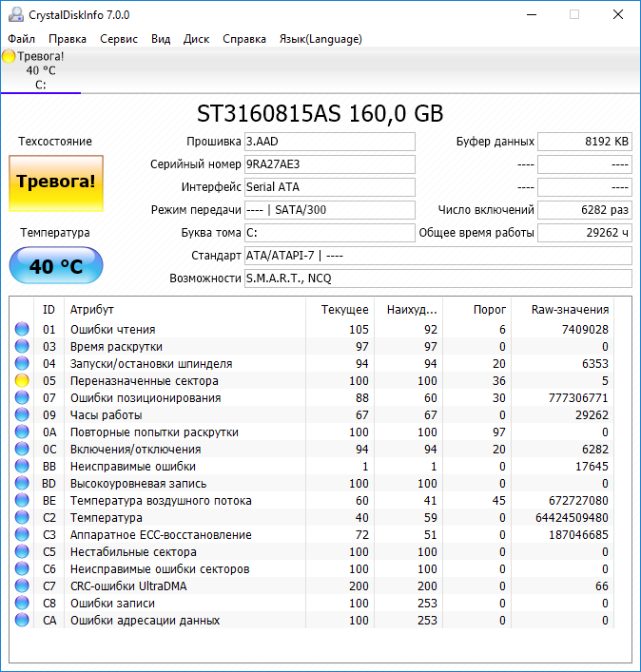The width and height of the screenshot is (641, 672).
Task: Click the blue status orb for Ошибки чтения
Action: (x=22, y=329)
